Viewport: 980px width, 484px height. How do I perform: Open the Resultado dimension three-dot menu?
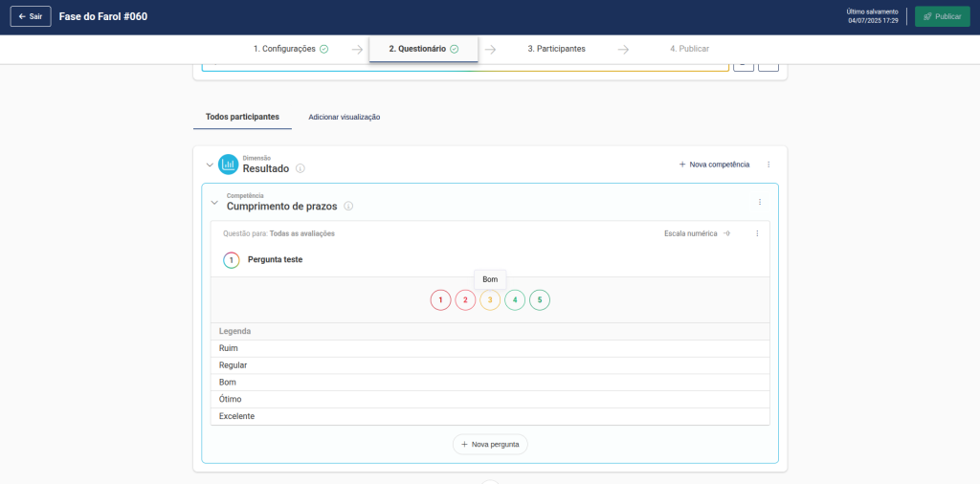tap(768, 165)
